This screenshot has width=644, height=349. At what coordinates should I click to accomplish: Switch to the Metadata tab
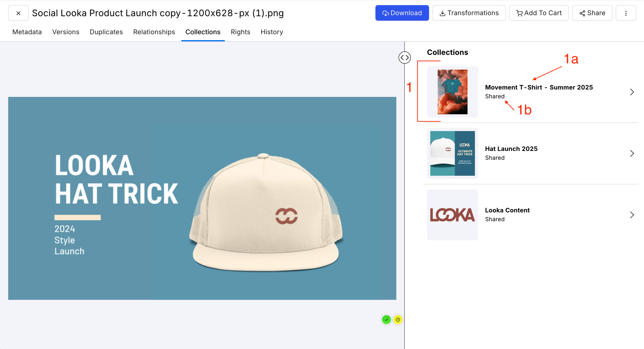click(x=27, y=32)
